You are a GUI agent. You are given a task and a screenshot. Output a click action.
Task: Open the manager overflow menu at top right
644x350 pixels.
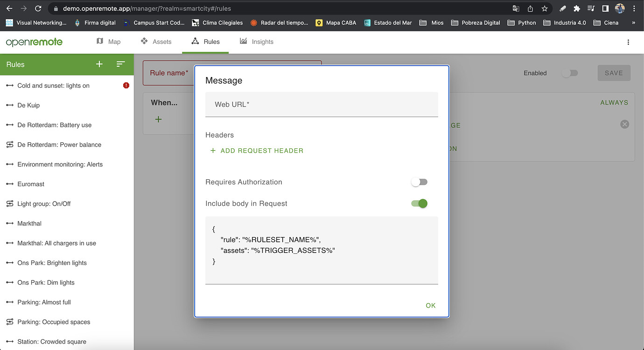click(628, 42)
